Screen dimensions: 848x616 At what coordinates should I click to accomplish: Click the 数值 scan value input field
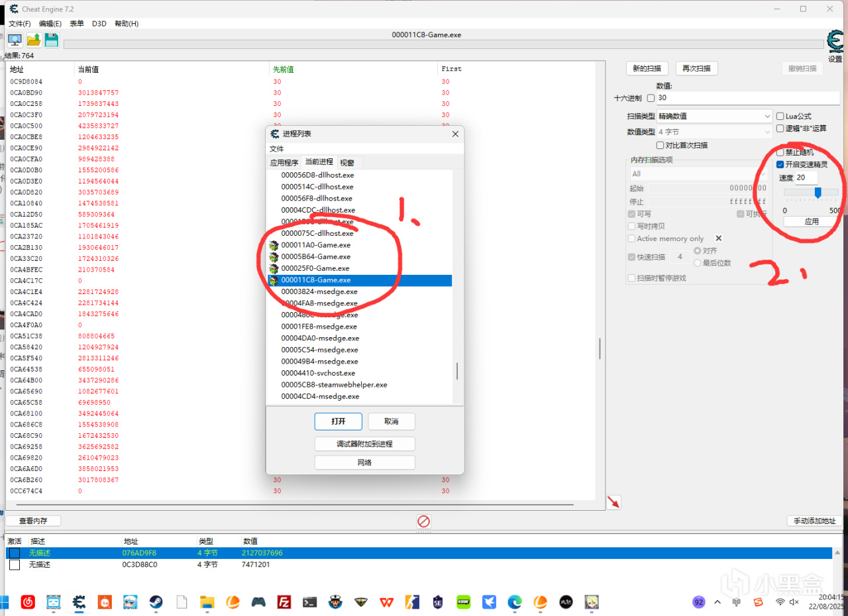748,98
